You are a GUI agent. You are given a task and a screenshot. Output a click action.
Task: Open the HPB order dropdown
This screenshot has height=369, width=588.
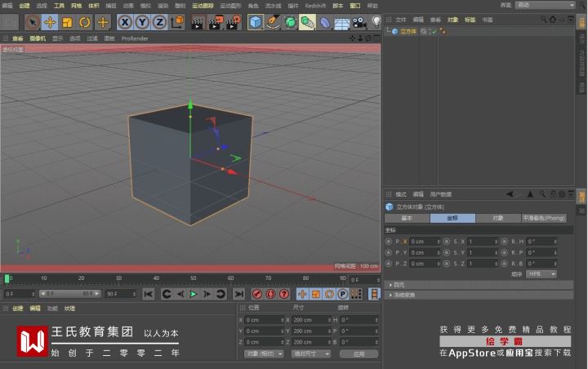pos(541,274)
